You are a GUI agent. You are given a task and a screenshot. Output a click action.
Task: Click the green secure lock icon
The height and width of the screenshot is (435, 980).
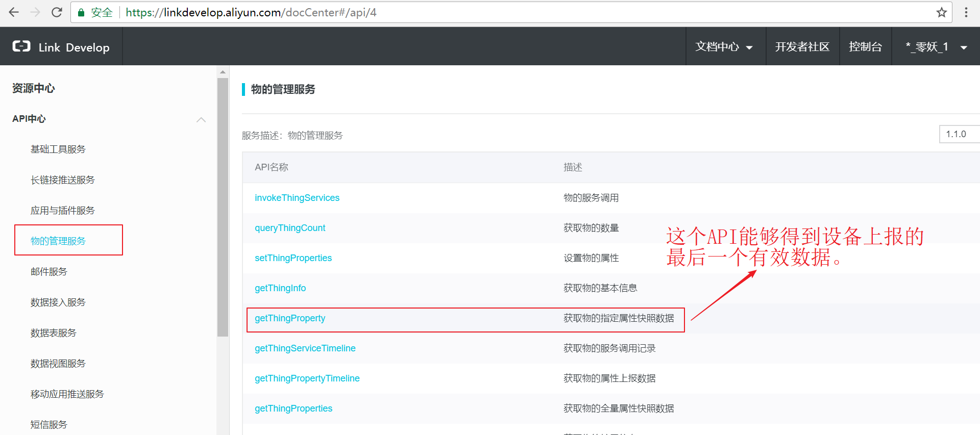tap(81, 13)
